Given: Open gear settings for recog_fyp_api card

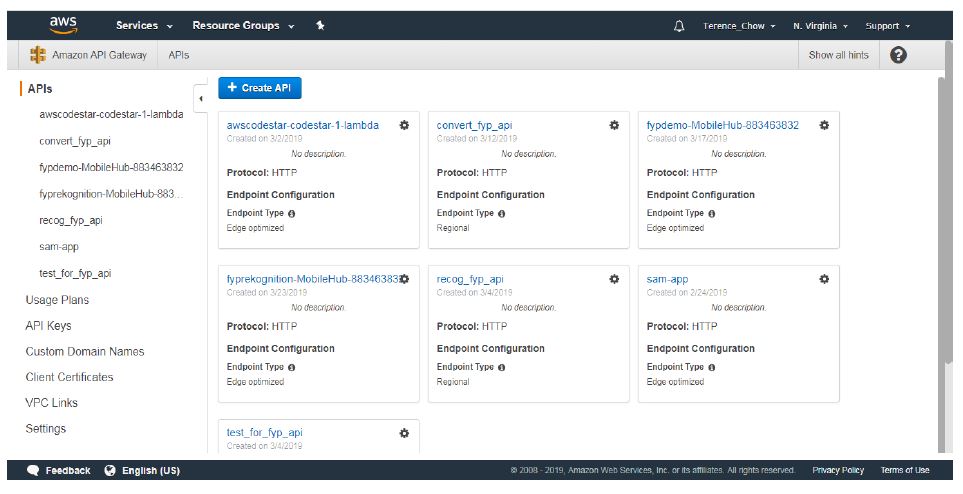Looking at the screenshot, I should coord(614,279).
